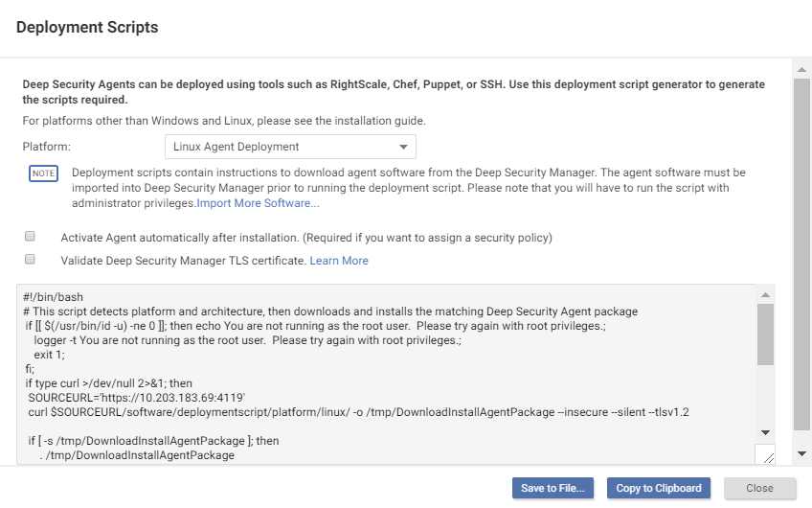The image size is (812, 508).
Task: Tick Validate Deep Security Manager TLS certificate
Action: click(x=30, y=260)
